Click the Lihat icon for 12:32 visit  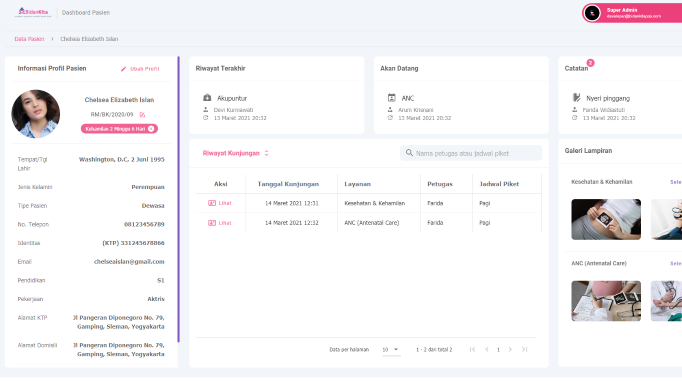pos(212,223)
